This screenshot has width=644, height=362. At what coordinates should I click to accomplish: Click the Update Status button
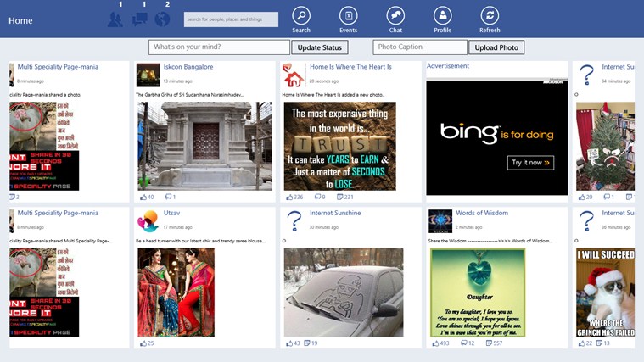320,47
